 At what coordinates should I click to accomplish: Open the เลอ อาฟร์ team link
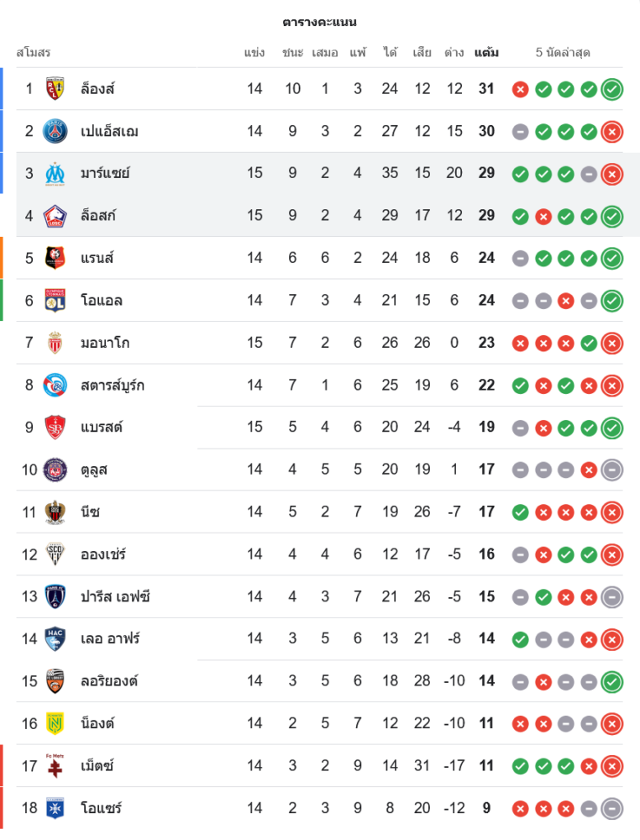tap(110, 638)
